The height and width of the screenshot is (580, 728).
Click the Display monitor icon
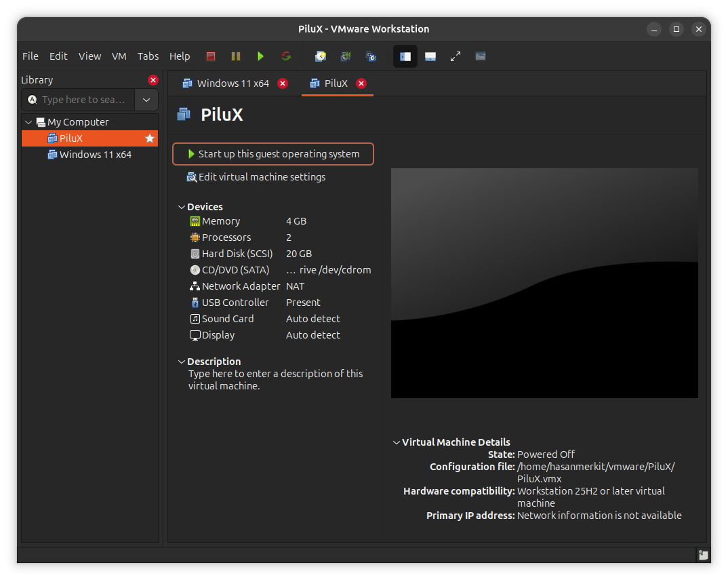tap(195, 335)
